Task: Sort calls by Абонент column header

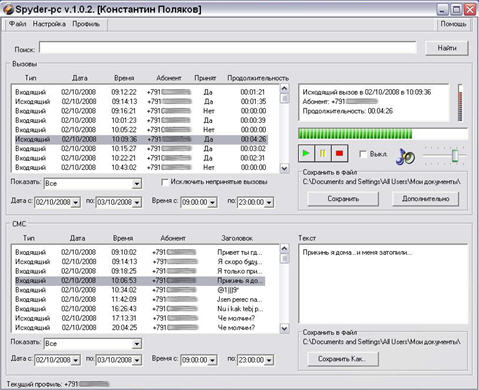Action: [x=169, y=78]
